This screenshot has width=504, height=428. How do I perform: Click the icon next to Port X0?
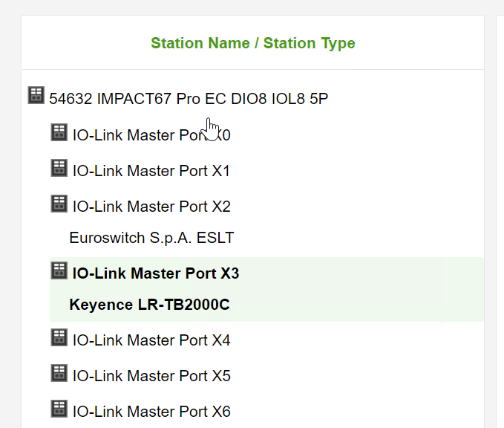[x=59, y=132]
